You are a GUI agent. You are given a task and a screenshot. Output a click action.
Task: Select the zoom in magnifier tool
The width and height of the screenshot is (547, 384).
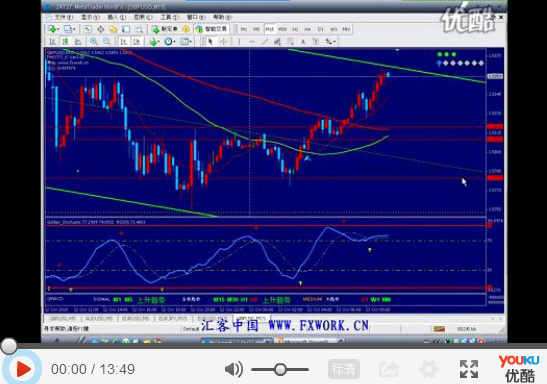point(94,42)
